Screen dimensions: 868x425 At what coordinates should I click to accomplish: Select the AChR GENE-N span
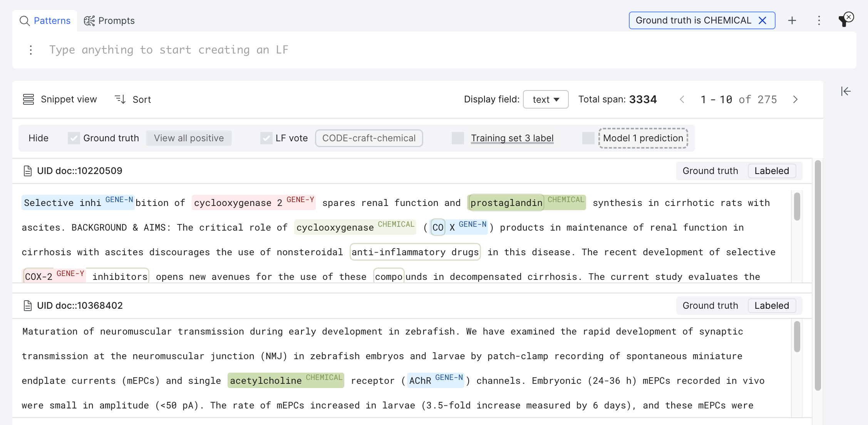point(436,380)
